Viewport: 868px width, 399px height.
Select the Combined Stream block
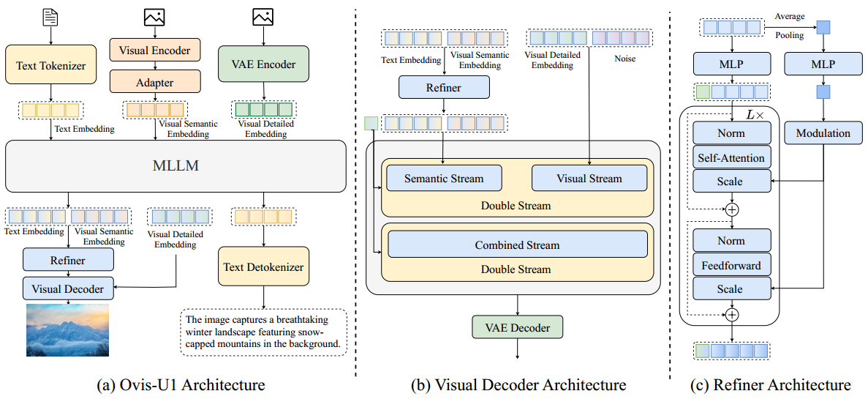[x=518, y=245]
